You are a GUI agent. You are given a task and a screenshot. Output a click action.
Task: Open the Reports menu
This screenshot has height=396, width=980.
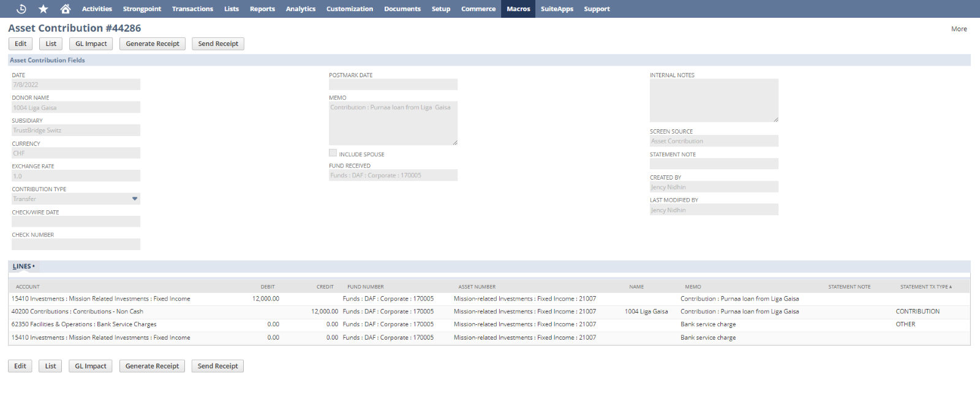click(262, 9)
